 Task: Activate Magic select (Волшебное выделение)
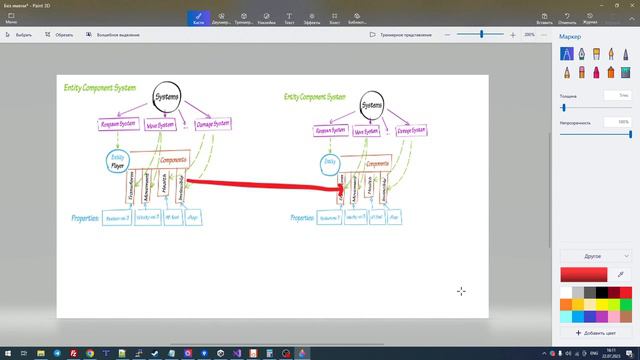click(113, 35)
